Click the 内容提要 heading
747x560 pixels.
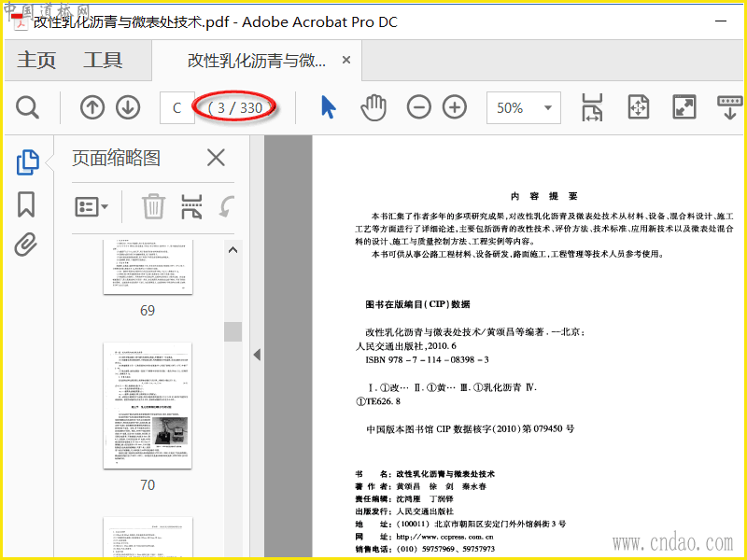click(x=543, y=196)
